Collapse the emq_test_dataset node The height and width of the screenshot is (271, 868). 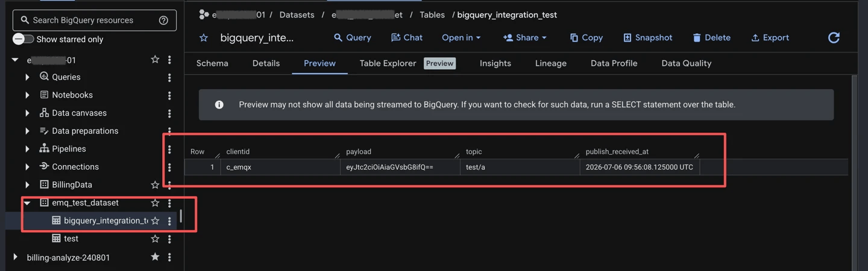pos(27,203)
